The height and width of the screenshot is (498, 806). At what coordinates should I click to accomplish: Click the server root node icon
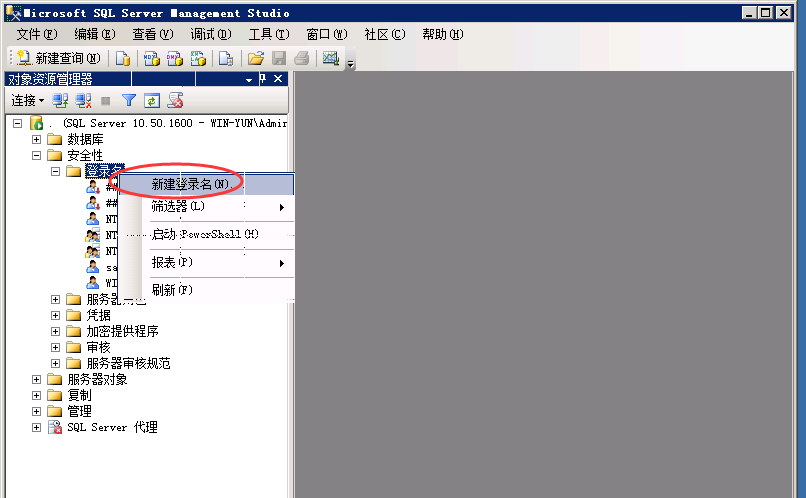36,123
